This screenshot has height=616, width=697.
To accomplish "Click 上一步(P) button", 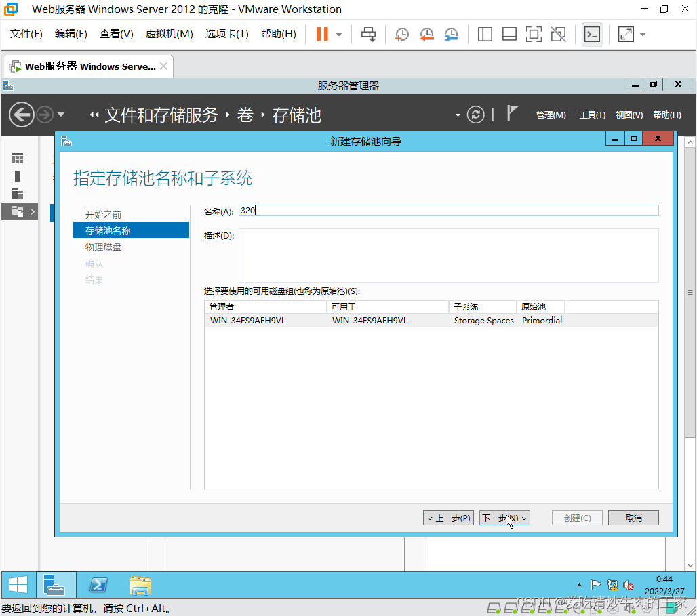I will [449, 518].
